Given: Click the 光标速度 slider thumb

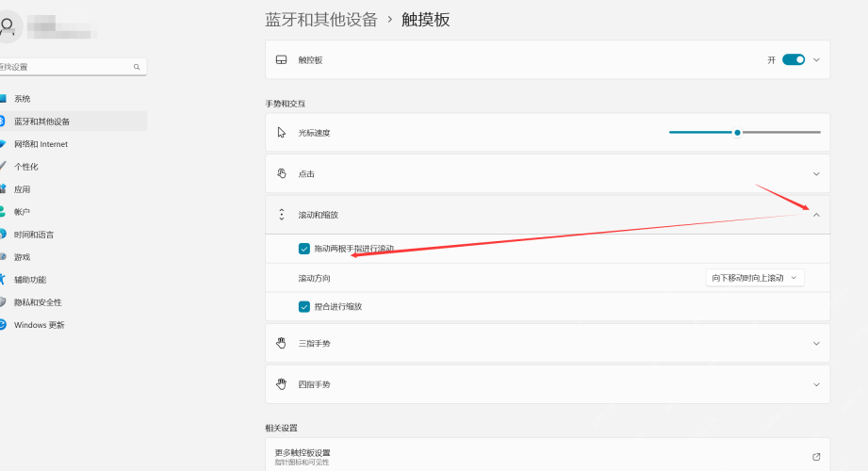Looking at the screenshot, I should pyautogui.click(x=737, y=132).
